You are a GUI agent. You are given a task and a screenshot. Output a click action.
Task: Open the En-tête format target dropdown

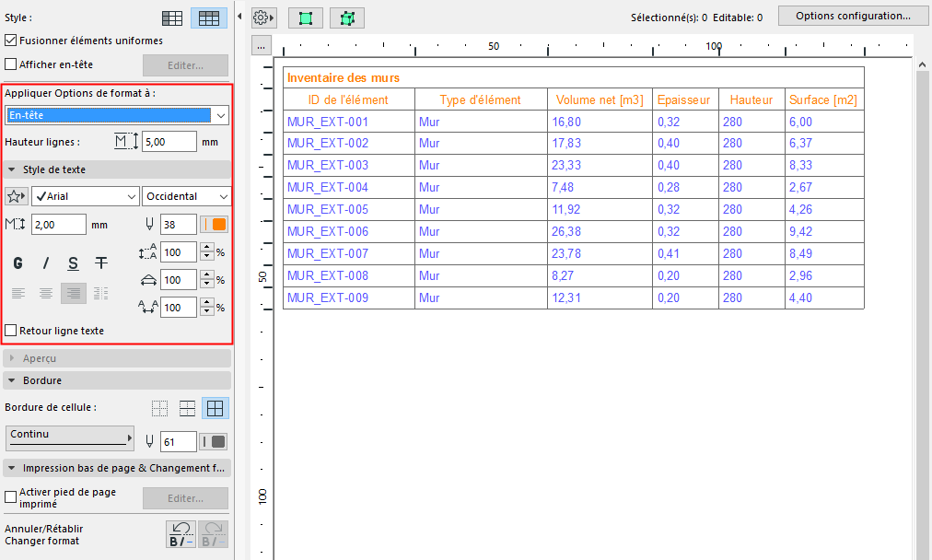[x=117, y=115]
